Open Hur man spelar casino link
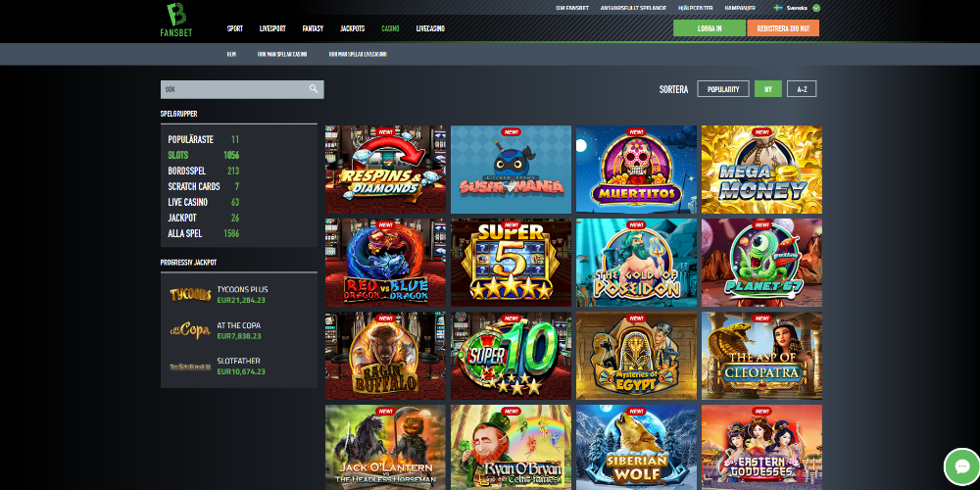Viewport: 980px width, 490px height. (282, 54)
